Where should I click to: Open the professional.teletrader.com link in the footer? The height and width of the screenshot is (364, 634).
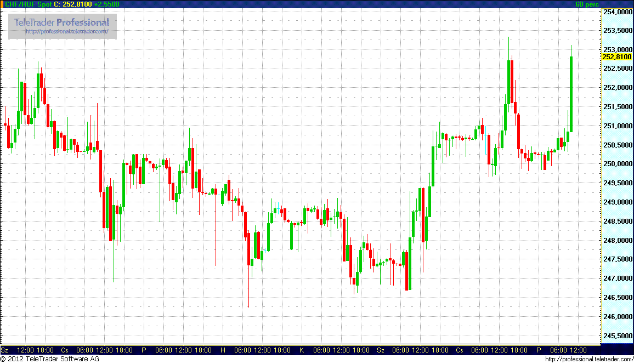(x=589, y=359)
